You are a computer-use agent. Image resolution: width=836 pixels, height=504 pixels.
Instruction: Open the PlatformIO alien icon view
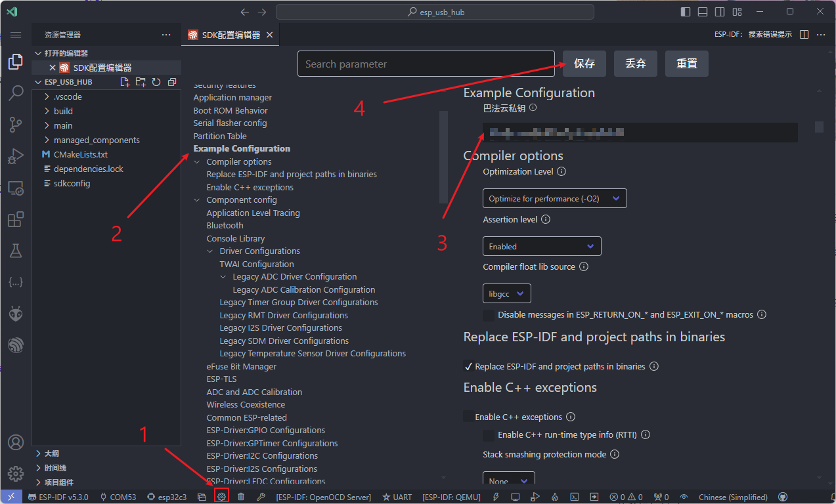pyautogui.click(x=16, y=313)
